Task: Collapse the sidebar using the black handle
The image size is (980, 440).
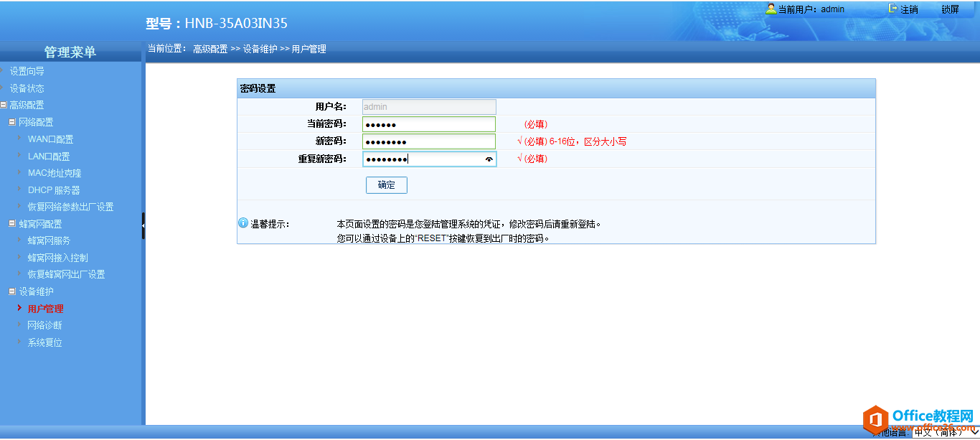Action: tap(143, 225)
